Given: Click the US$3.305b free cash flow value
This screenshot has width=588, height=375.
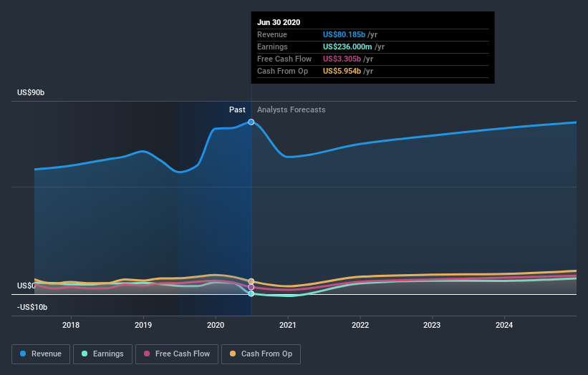Looking at the screenshot, I should [x=342, y=59].
